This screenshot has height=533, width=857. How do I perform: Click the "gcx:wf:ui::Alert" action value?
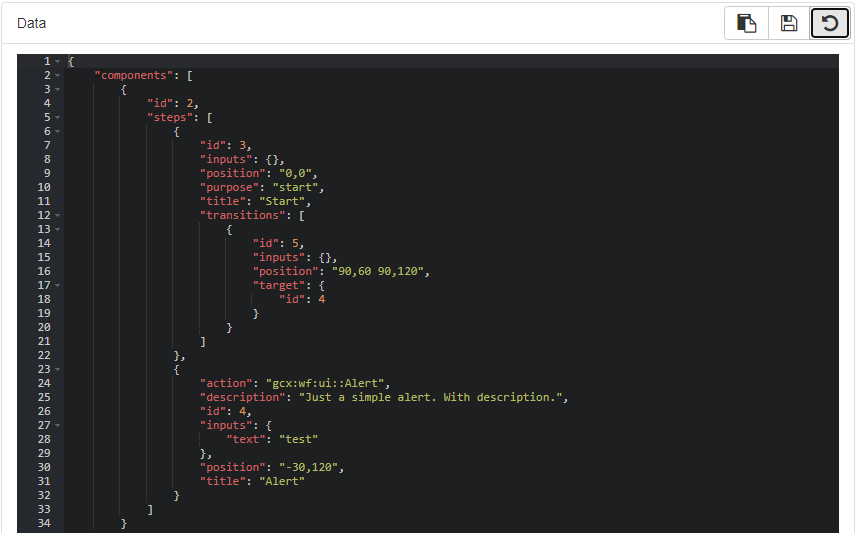[327, 383]
